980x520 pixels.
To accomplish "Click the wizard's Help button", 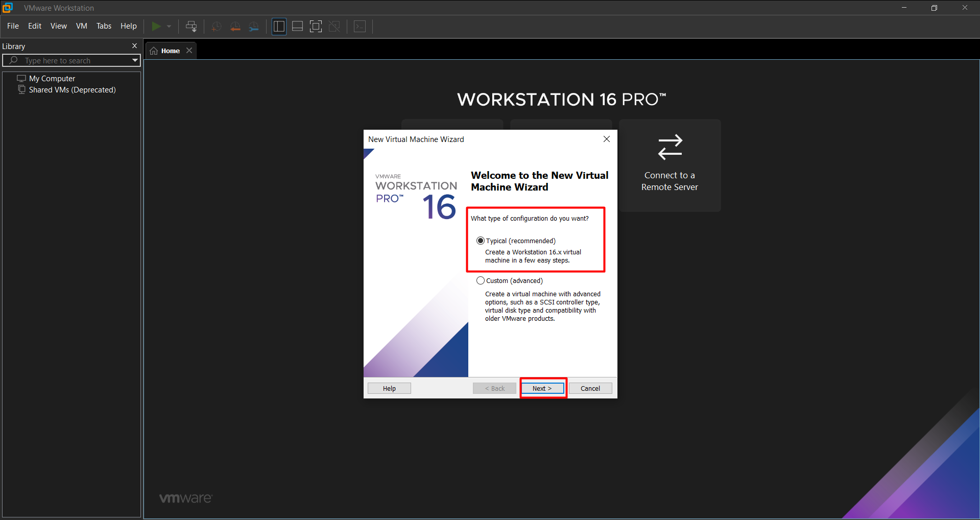I will click(x=389, y=388).
